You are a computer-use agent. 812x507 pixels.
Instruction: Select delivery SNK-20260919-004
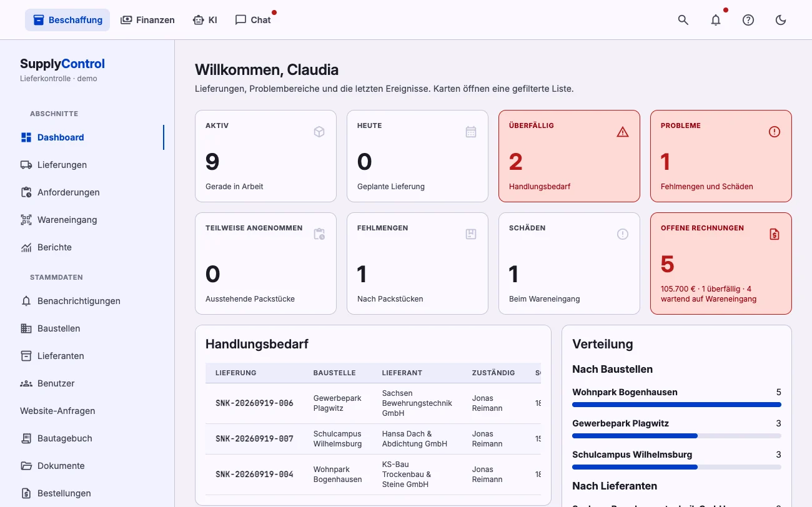254,475
